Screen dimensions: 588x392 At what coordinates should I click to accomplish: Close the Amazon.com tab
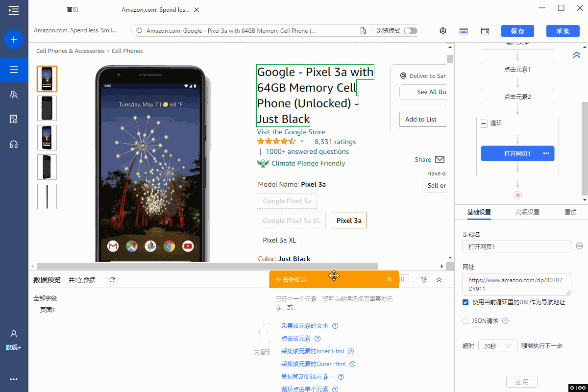pyautogui.click(x=196, y=10)
